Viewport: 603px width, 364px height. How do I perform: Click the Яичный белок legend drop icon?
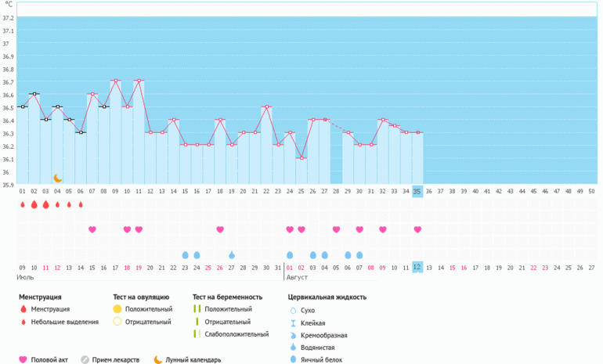click(292, 360)
